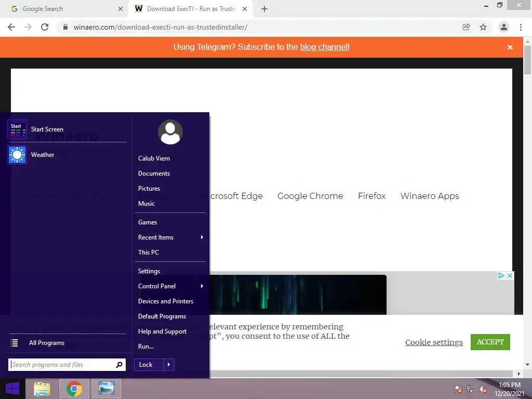Open Help and Support
The image size is (532, 399).
(162, 331)
